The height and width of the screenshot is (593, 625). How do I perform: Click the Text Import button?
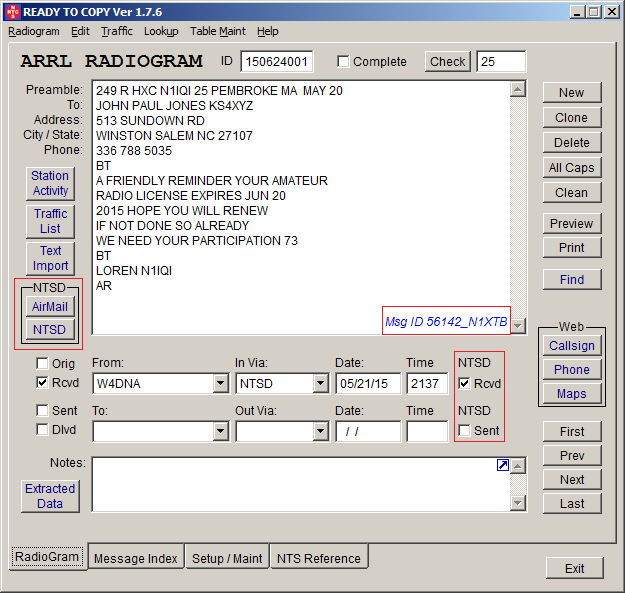coord(50,258)
